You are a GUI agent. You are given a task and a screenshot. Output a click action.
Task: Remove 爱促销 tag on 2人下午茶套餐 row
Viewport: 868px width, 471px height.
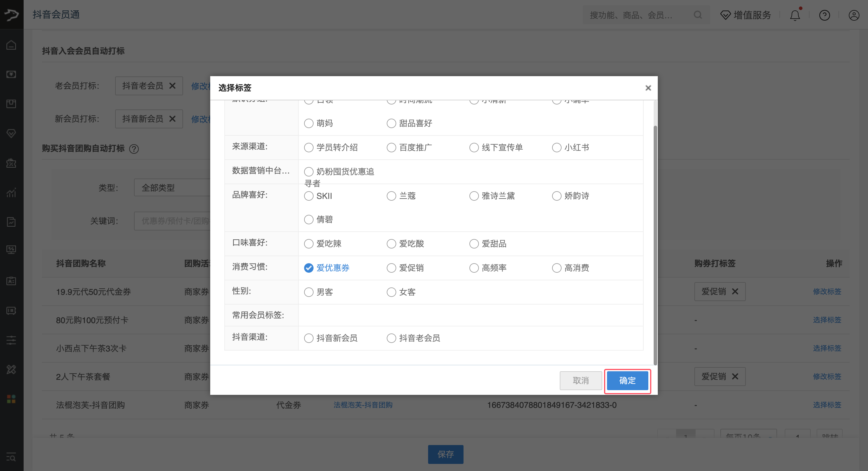735,377
